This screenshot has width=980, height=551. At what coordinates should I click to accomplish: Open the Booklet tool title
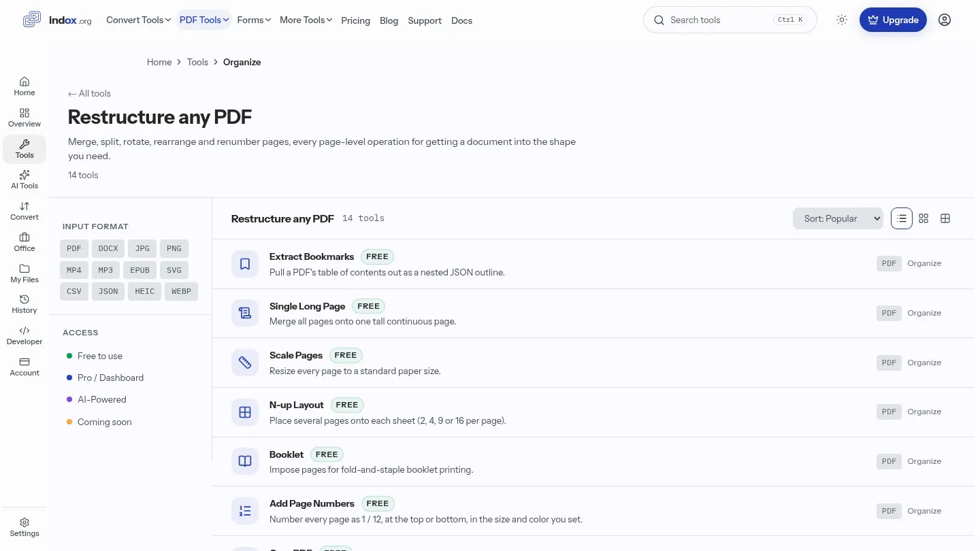[287, 454]
